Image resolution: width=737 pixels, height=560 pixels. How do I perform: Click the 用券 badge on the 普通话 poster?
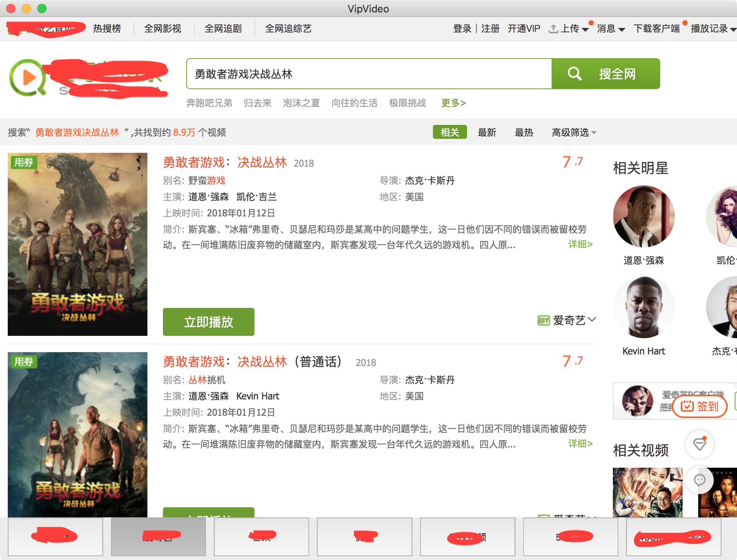pos(24,362)
